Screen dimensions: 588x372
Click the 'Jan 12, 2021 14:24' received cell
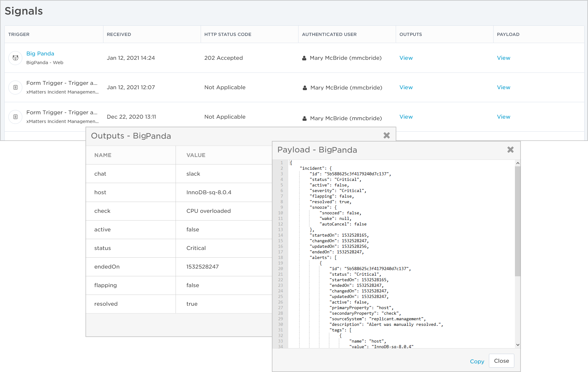tap(131, 58)
